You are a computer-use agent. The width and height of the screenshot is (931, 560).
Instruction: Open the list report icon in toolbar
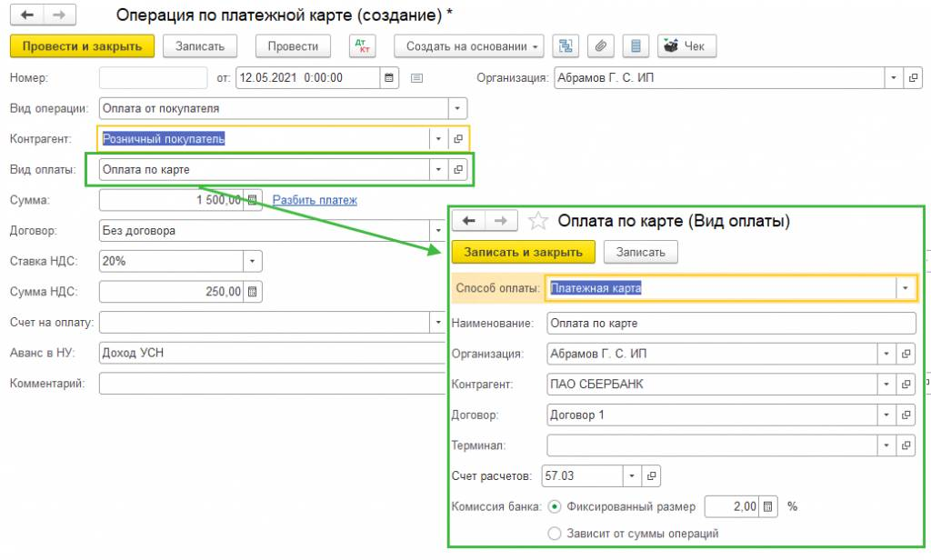(x=636, y=46)
